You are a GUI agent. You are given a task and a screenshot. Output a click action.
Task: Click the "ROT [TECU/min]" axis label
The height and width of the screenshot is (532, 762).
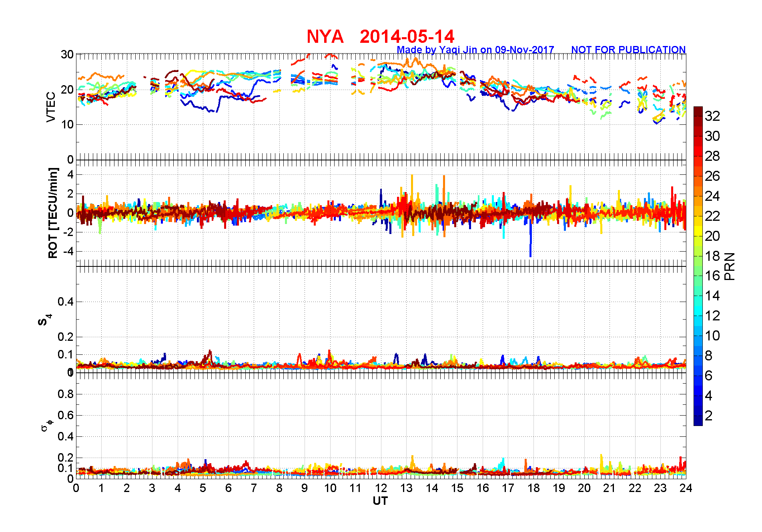coord(53,213)
